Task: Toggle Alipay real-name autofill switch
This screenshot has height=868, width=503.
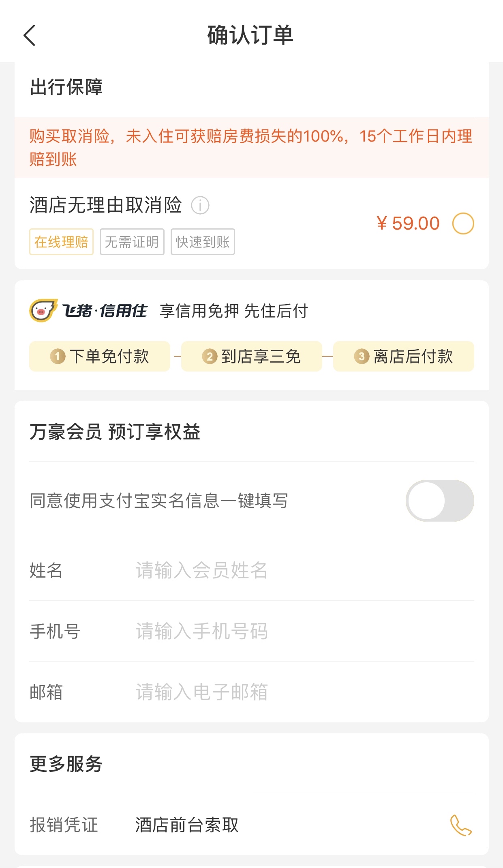Action: coord(440,501)
